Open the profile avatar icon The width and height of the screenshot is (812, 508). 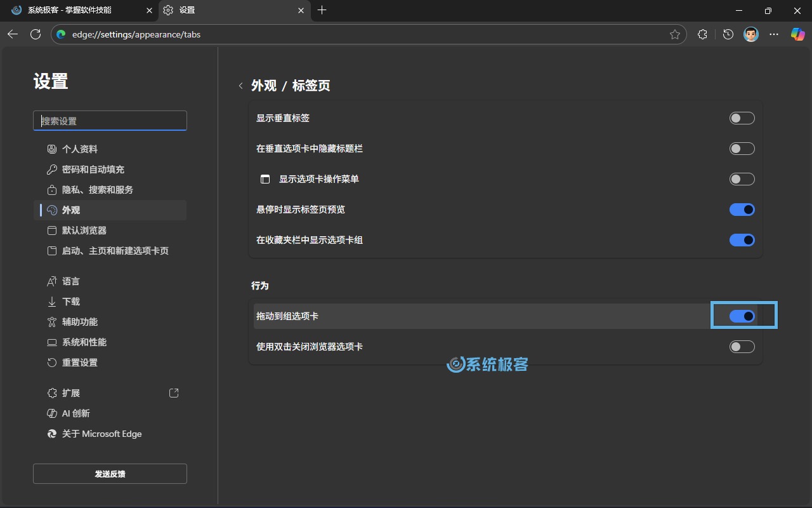click(750, 34)
